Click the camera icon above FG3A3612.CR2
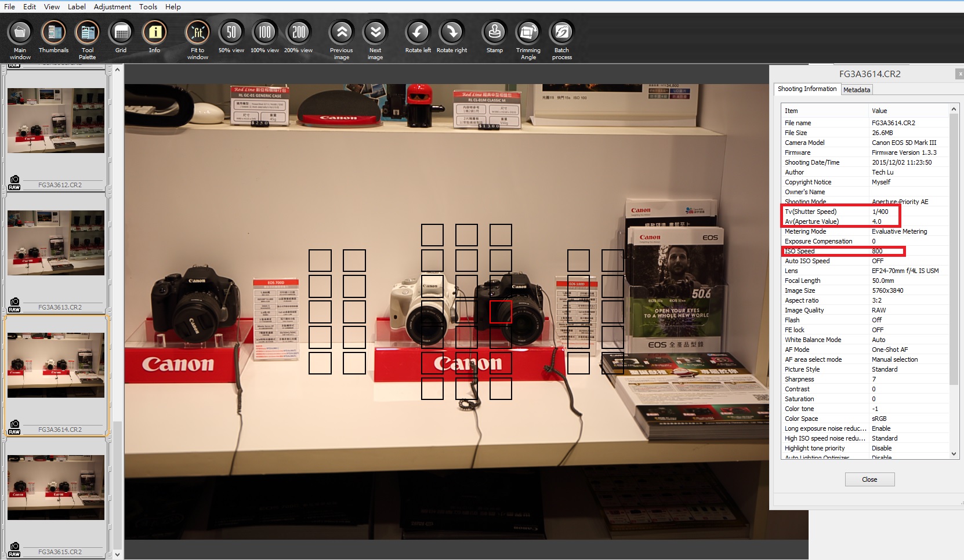The width and height of the screenshot is (964, 560). (x=15, y=179)
